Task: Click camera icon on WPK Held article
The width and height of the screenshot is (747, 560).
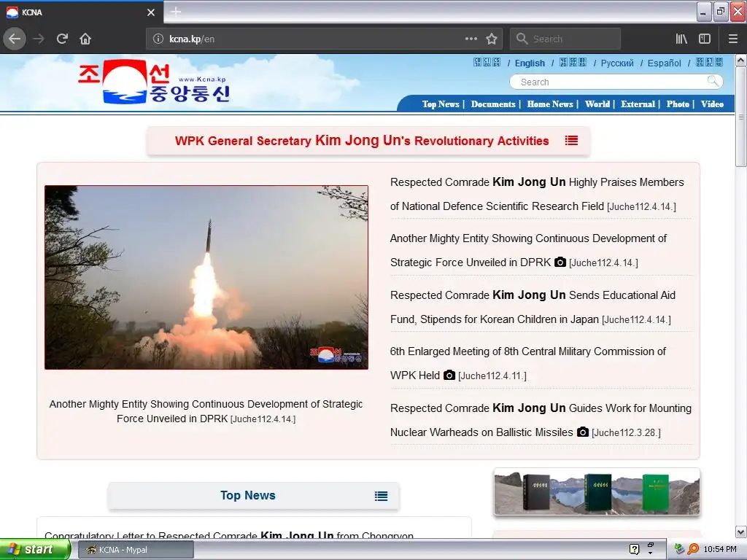Action: [449, 376]
